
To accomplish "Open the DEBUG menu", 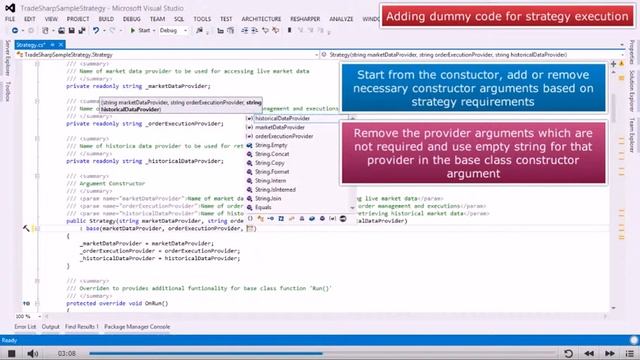I will pyautogui.click(x=131, y=19).
